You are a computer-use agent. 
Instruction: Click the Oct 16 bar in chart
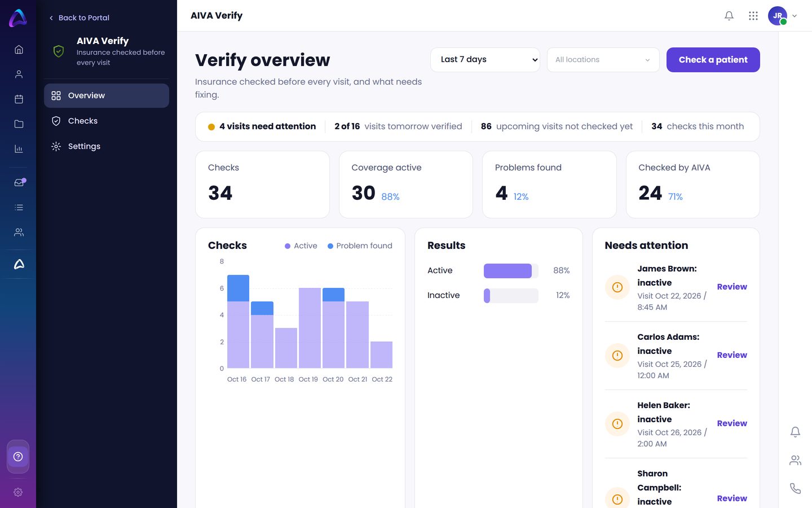coord(238,322)
